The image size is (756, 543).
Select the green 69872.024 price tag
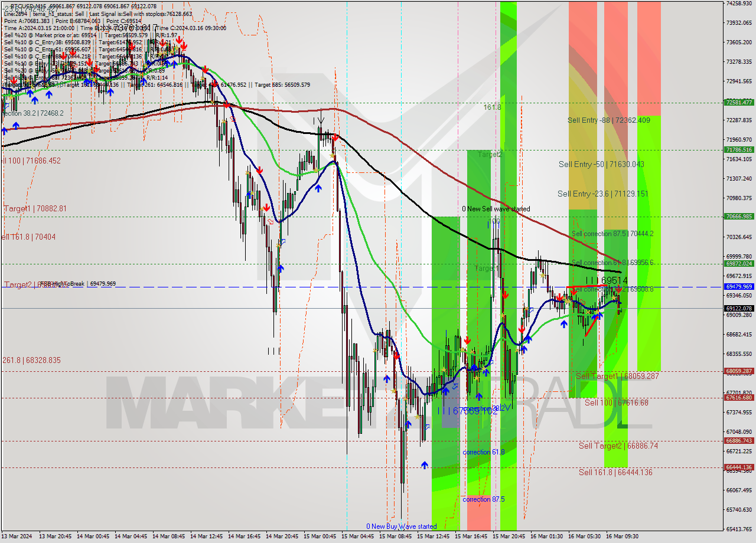click(x=739, y=264)
